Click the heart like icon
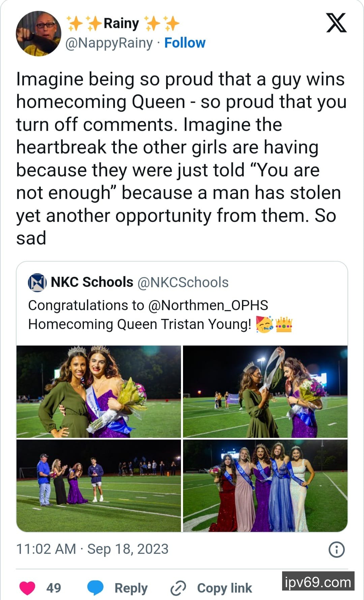This screenshot has height=600, width=364. coord(27,588)
